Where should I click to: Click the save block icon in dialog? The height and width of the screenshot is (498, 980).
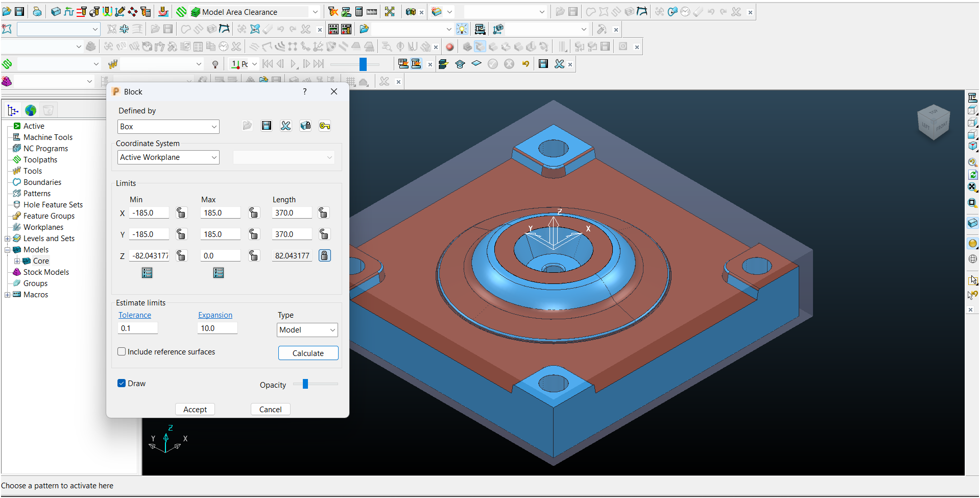click(x=267, y=126)
